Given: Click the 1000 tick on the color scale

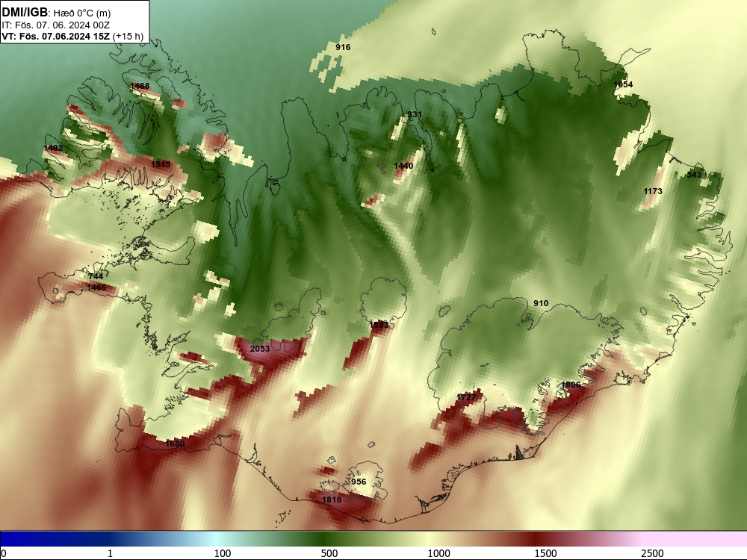Looking at the screenshot, I should coord(438,553).
